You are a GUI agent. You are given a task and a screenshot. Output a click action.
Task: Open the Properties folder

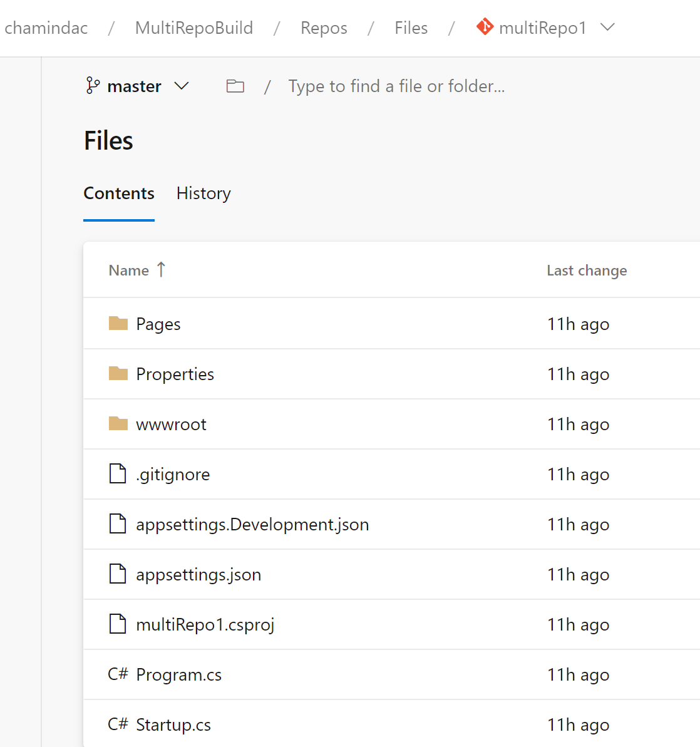[x=175, y=374]
